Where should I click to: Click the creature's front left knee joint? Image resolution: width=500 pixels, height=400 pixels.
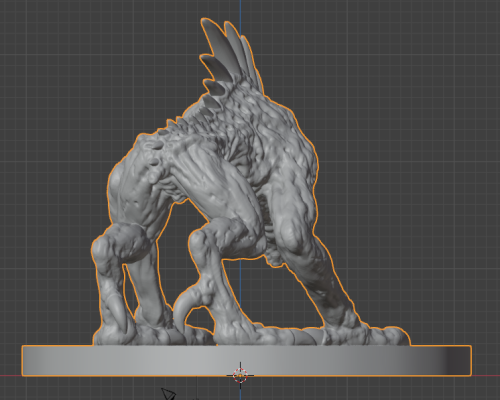click(x=106, y=247)
